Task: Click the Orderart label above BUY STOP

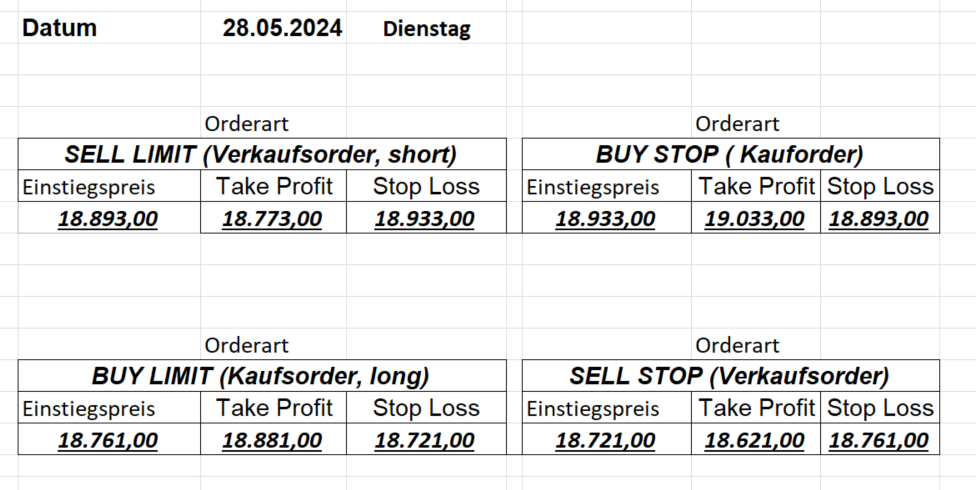Action: click(737, 124)
